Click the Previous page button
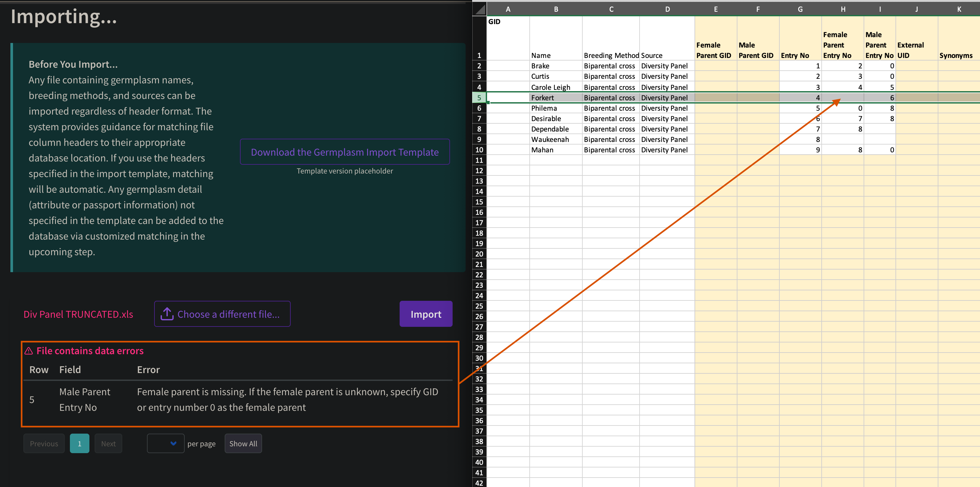 pyautogui.click(x=44, y=443)
